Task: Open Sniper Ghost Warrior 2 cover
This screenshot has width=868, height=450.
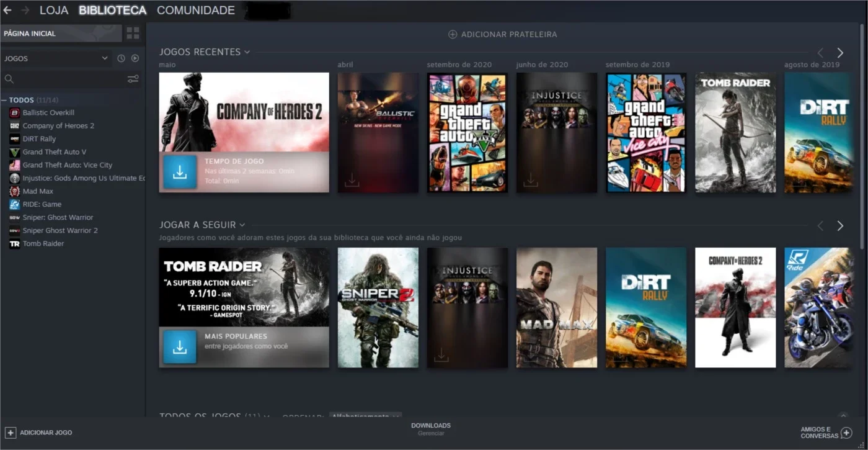Action: 378,307
